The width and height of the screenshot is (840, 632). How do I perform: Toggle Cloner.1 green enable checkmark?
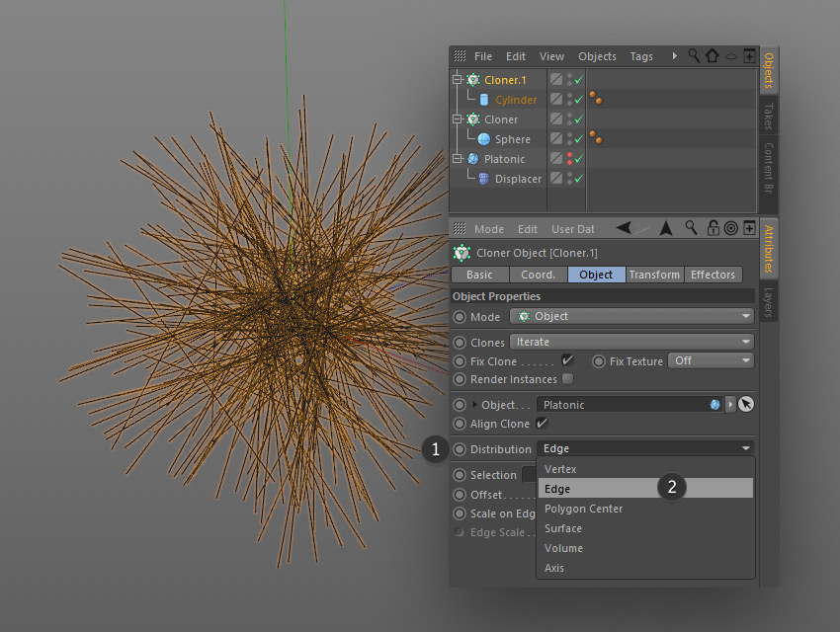click(579, 80)
